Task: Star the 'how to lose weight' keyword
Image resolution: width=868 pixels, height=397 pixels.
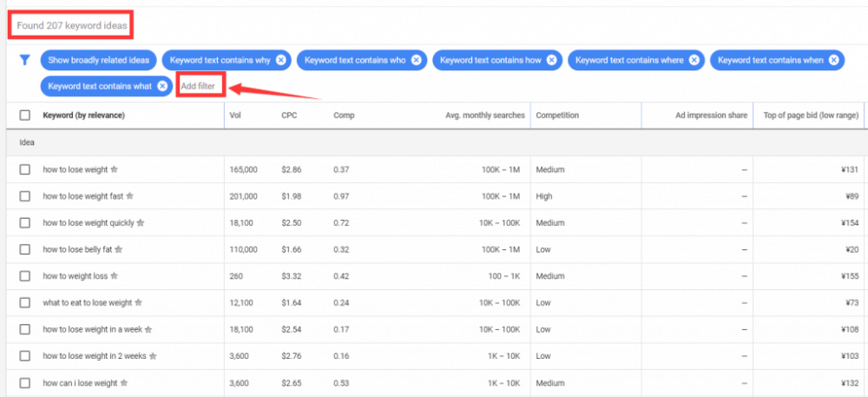Action: point(114,169)
